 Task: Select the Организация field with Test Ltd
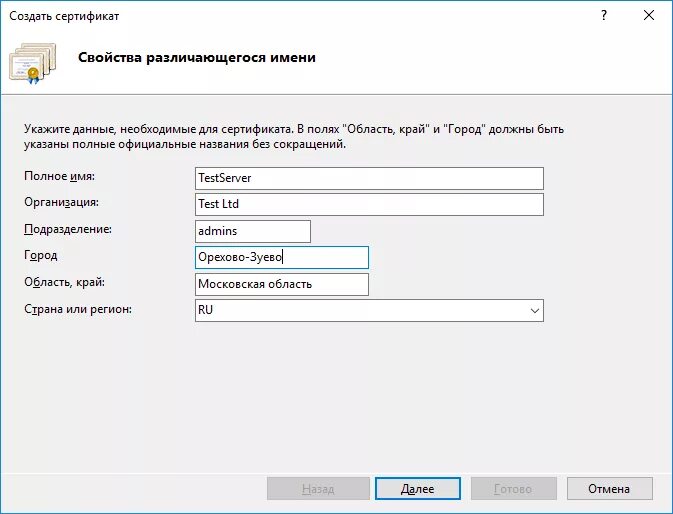pos(369,204)
